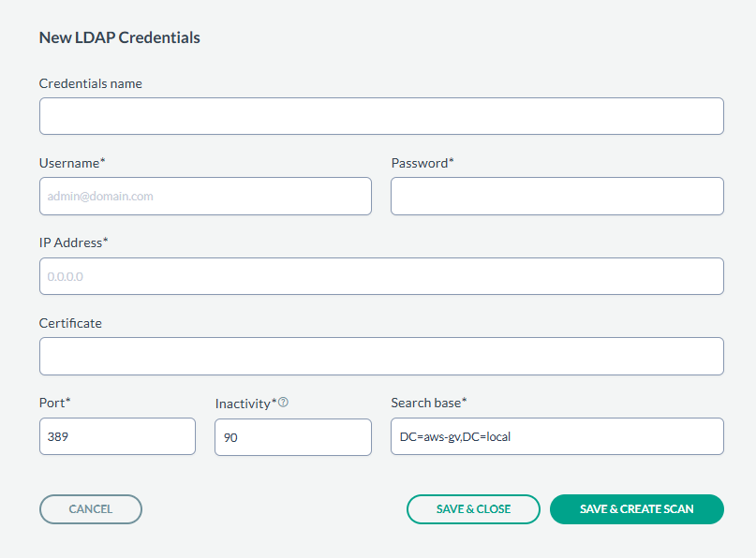Focus the Certificate text field
756x558 pixels.
pos(381,357)
